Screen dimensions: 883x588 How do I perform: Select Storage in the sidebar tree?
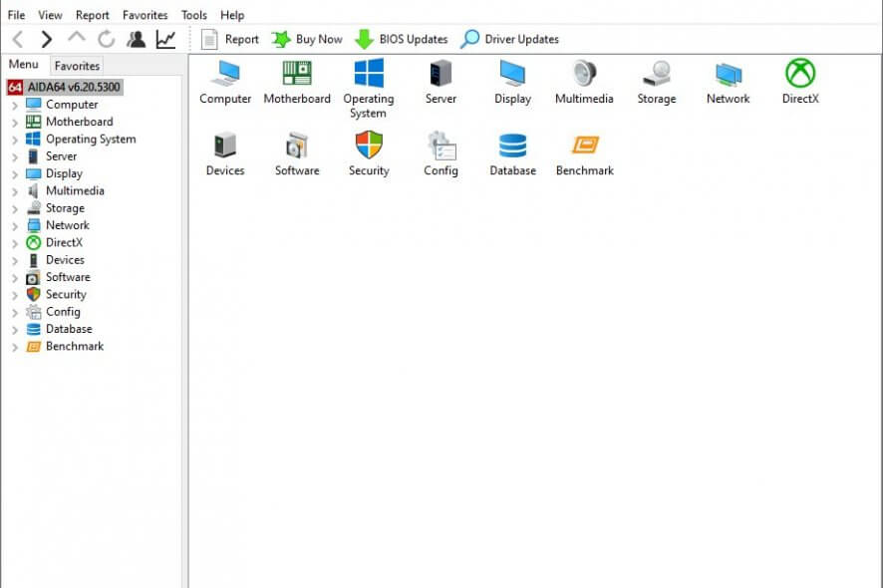66,208
